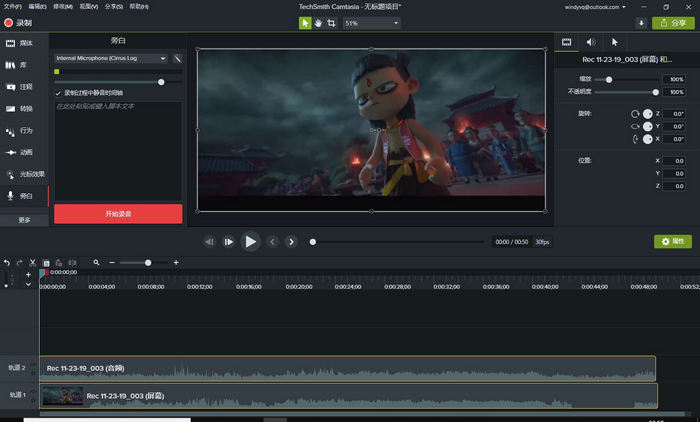The image size is (700, 422).
Task: Split clip at playhead icon
Action: 72,263
